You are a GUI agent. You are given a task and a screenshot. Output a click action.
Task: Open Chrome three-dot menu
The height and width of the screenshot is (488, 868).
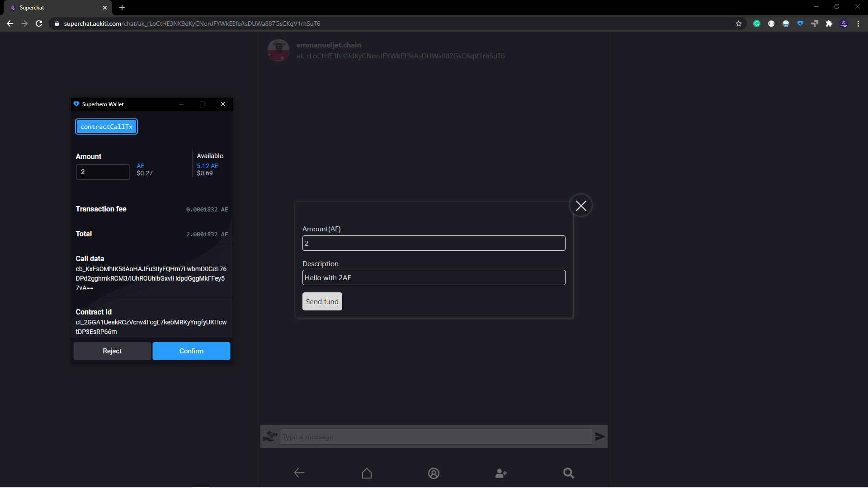858,23
